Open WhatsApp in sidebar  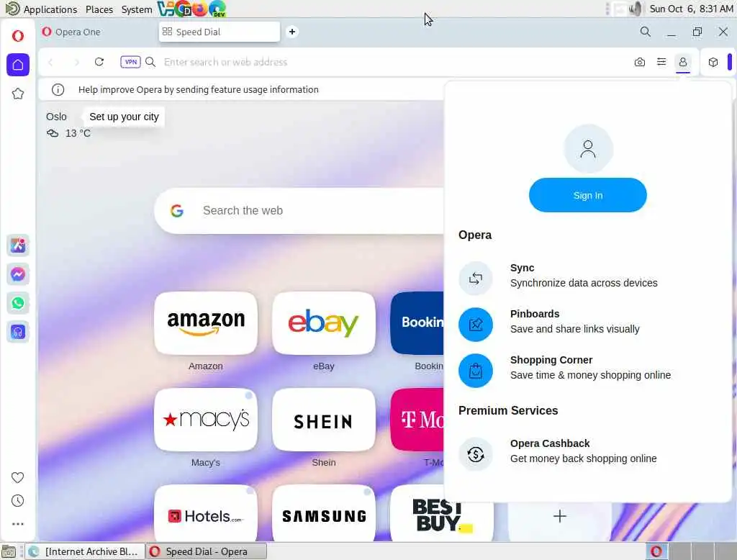(18, 303)
